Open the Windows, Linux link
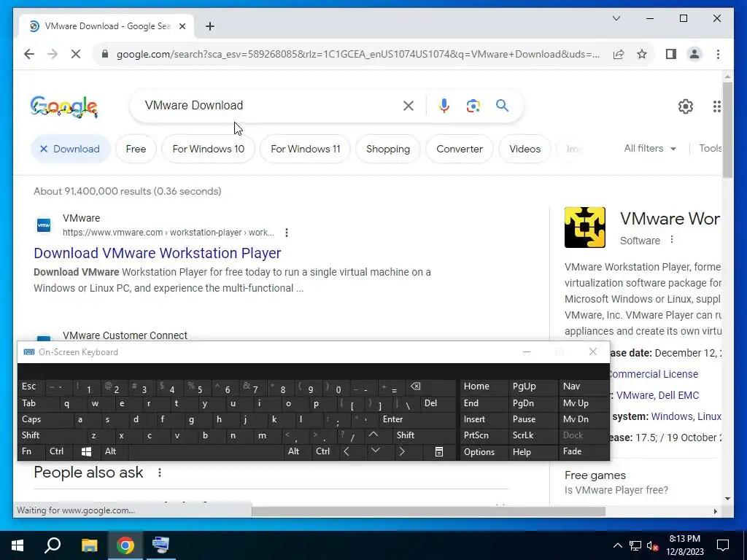This screenshot has width=747, height=560. 686,416
